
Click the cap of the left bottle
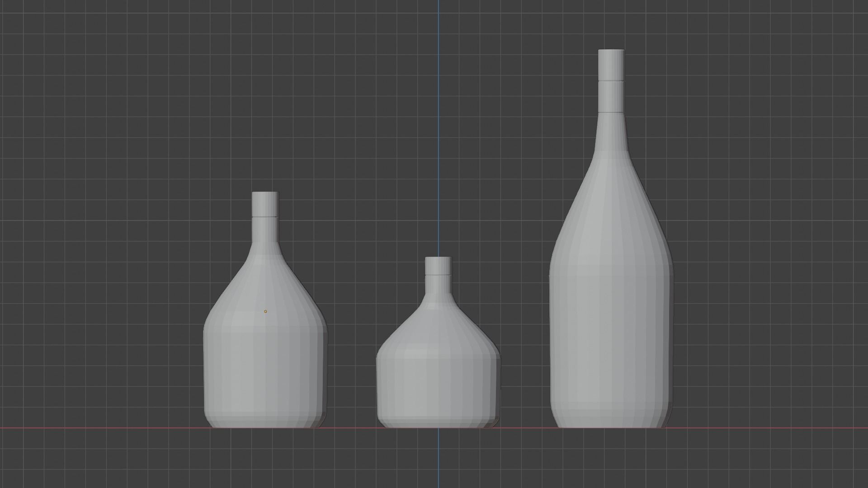point(266,203)
